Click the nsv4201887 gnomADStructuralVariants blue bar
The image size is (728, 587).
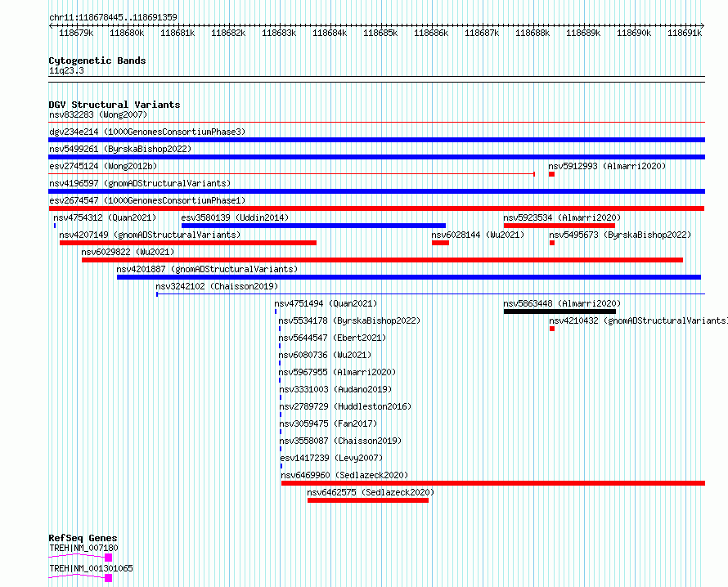coord(408,277)
